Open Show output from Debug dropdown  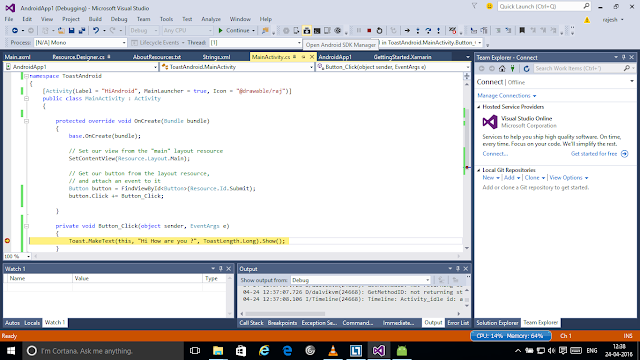(x=361, y=280)
